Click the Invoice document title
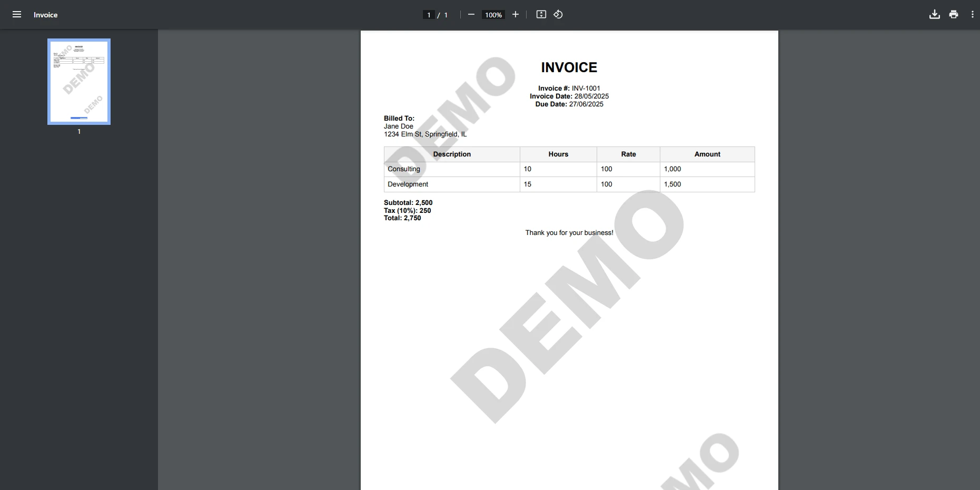This screenshot has width=980, height=490. click(46, 15)
